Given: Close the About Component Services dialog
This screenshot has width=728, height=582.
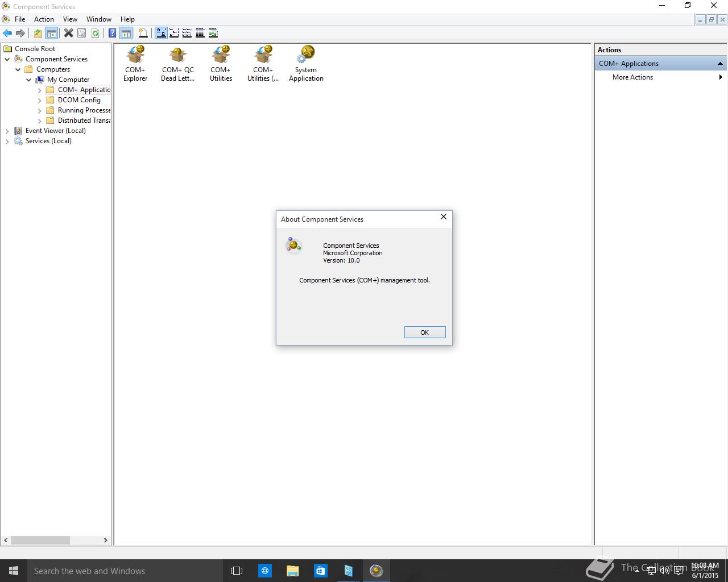Looking at the screenshot, I should [444, 217].
